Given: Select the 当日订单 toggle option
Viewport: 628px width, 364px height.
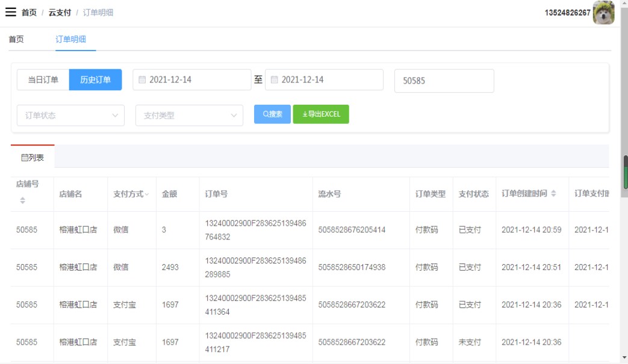Looking at the screenshot, I should click(x=43, y=79).
